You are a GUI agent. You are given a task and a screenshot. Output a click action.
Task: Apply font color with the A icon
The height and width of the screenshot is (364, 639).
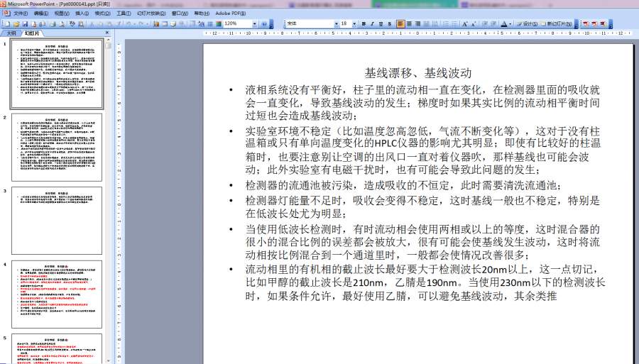504,24
